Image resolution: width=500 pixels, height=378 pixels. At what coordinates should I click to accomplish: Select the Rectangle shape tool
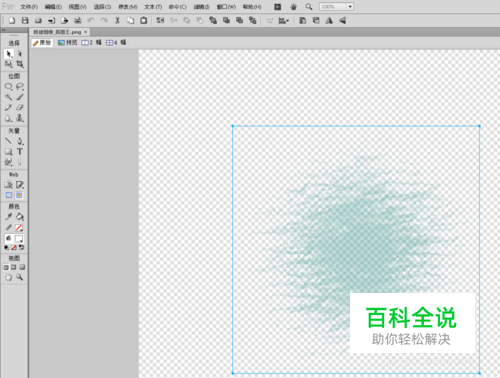9,152
